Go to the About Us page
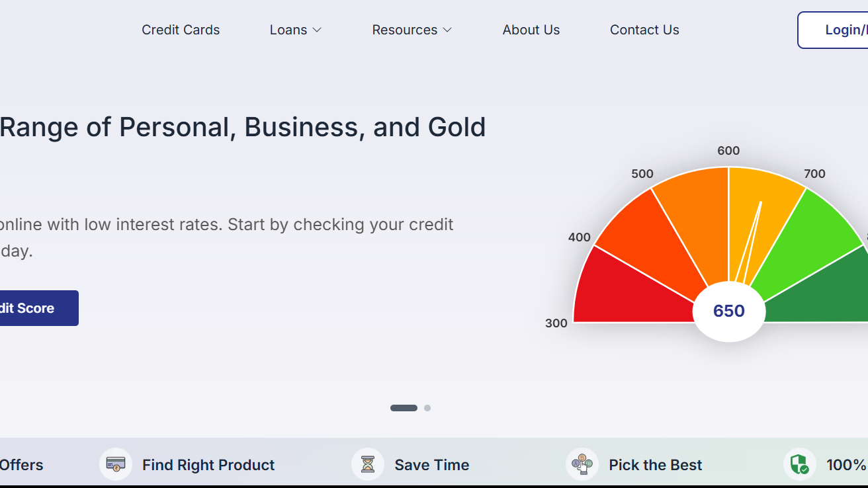 pos(531,30)
